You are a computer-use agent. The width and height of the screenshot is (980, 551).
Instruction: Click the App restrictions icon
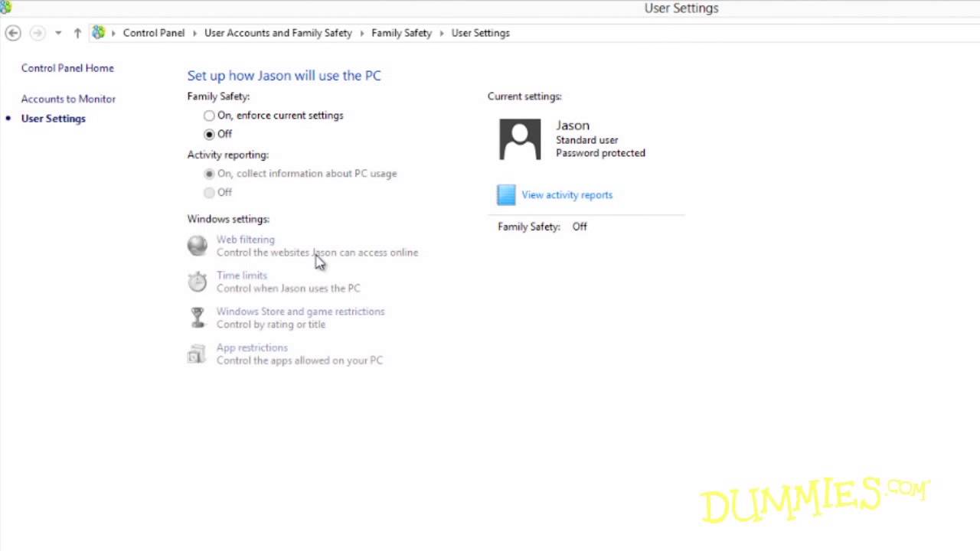(198, 354)
